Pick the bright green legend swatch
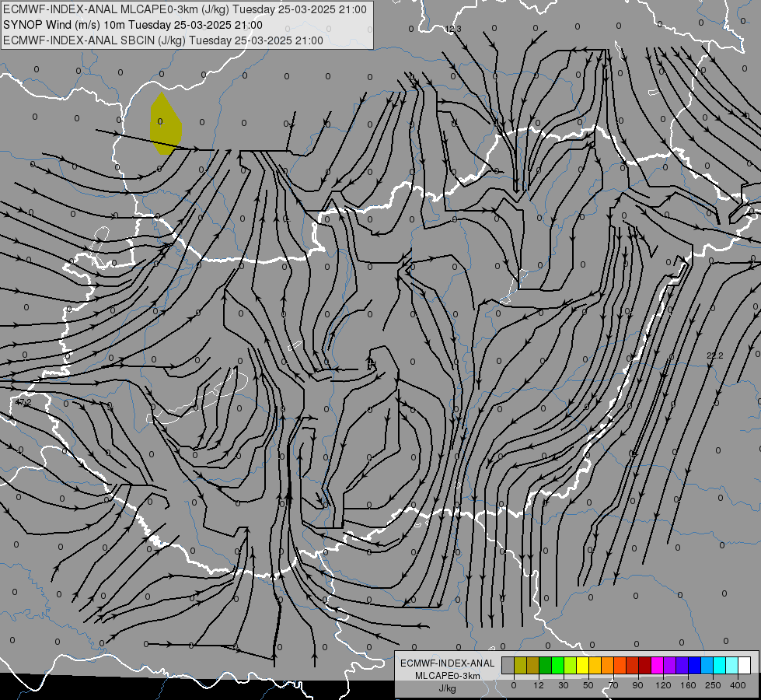 click(x=557, y=665)
